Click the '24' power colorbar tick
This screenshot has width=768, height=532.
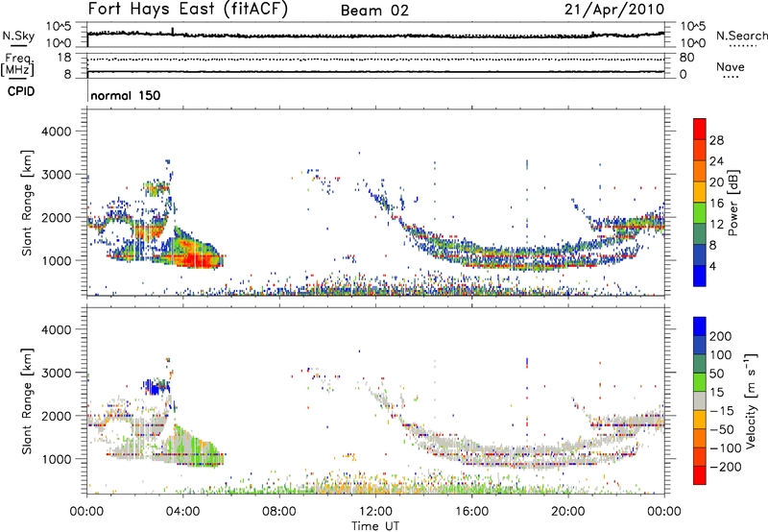pos(716,161)
